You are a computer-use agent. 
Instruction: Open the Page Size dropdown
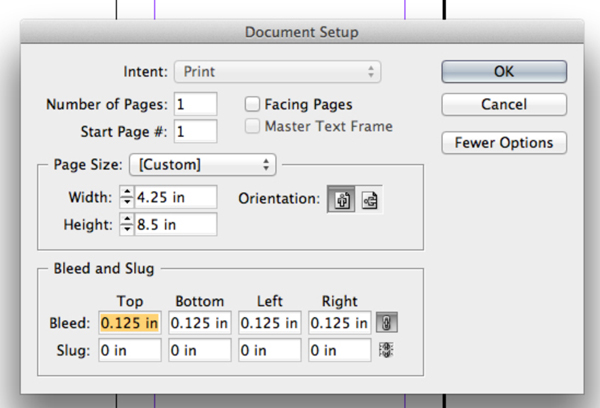click(x=203, y=165)
